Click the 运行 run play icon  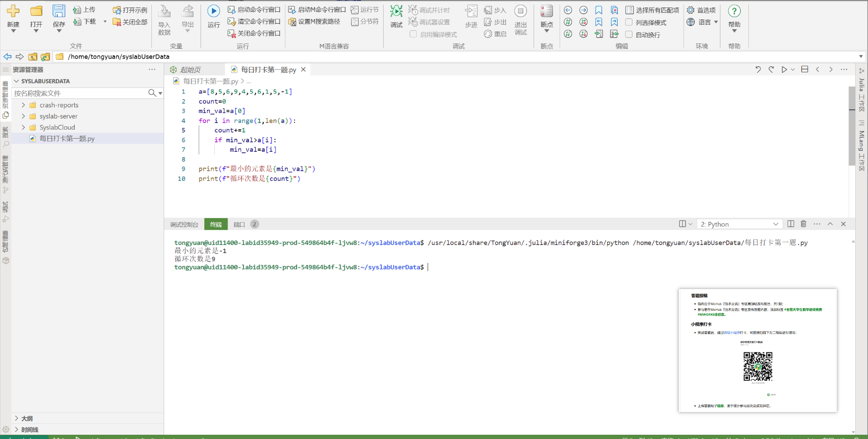[214, 11]
